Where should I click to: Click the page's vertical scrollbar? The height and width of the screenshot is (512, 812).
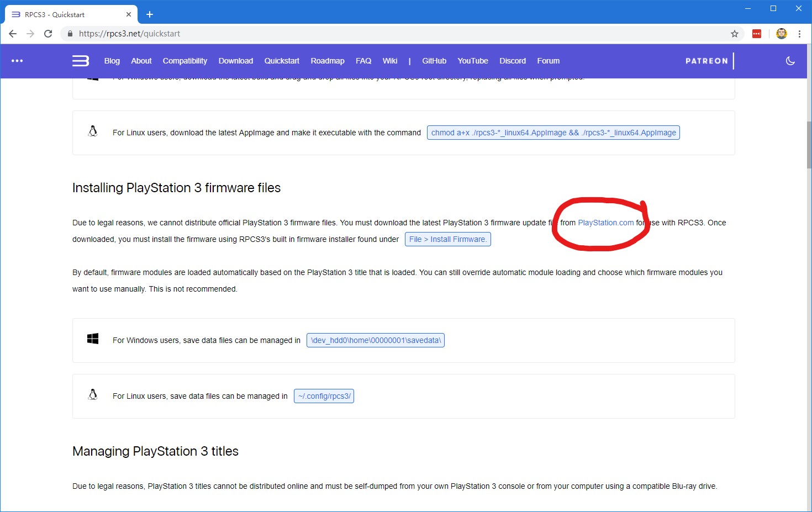(x=809, y=145)
